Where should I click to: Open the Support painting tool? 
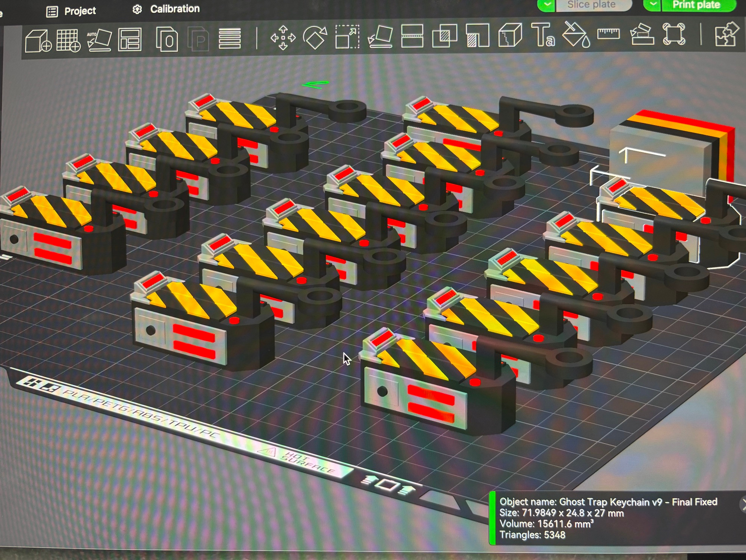click(x=477, y=35)
